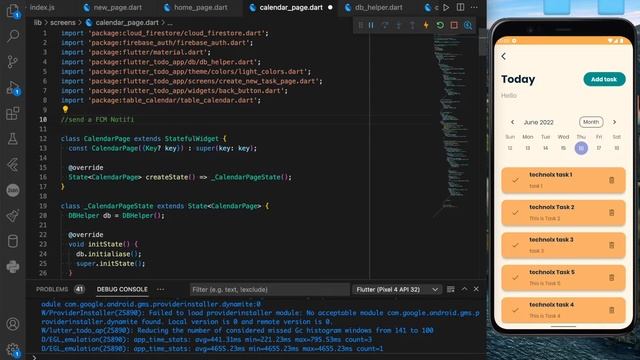
Task: Toggle the check mark for technolx Task 2
Action: [515, 213]
